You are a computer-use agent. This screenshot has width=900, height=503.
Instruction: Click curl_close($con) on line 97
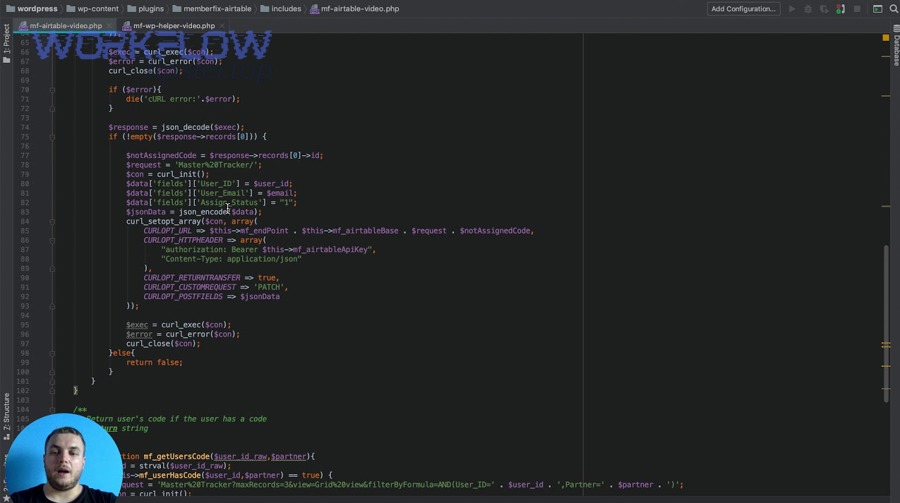point(161,343)
